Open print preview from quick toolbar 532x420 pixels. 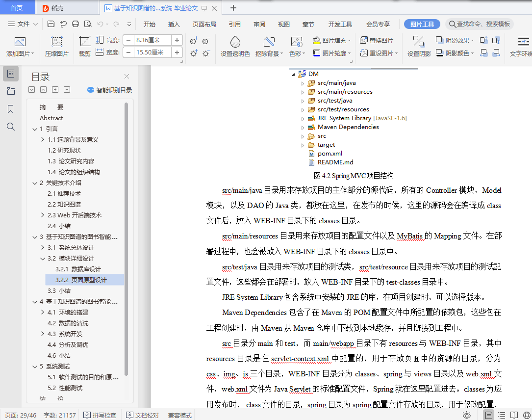click(88, 24)
